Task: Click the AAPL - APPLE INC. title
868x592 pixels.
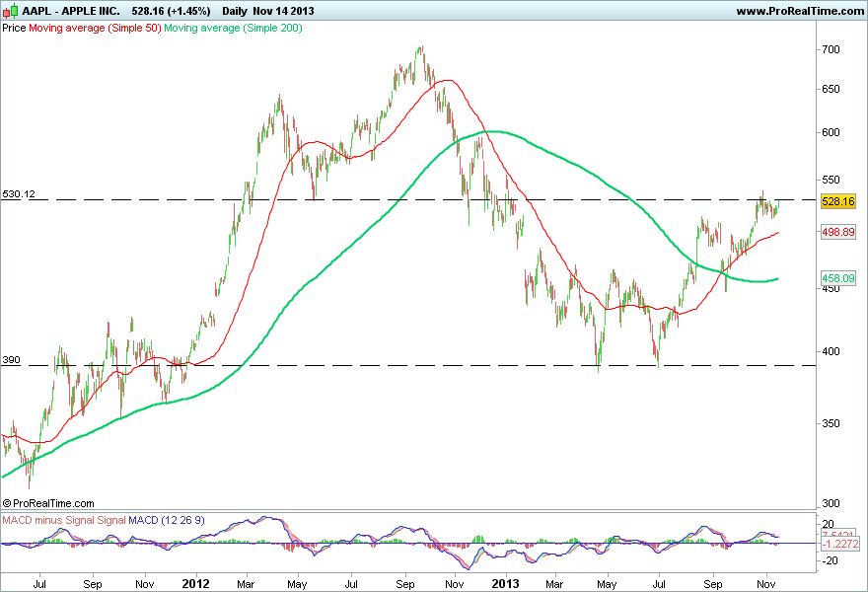Action: 71,11
